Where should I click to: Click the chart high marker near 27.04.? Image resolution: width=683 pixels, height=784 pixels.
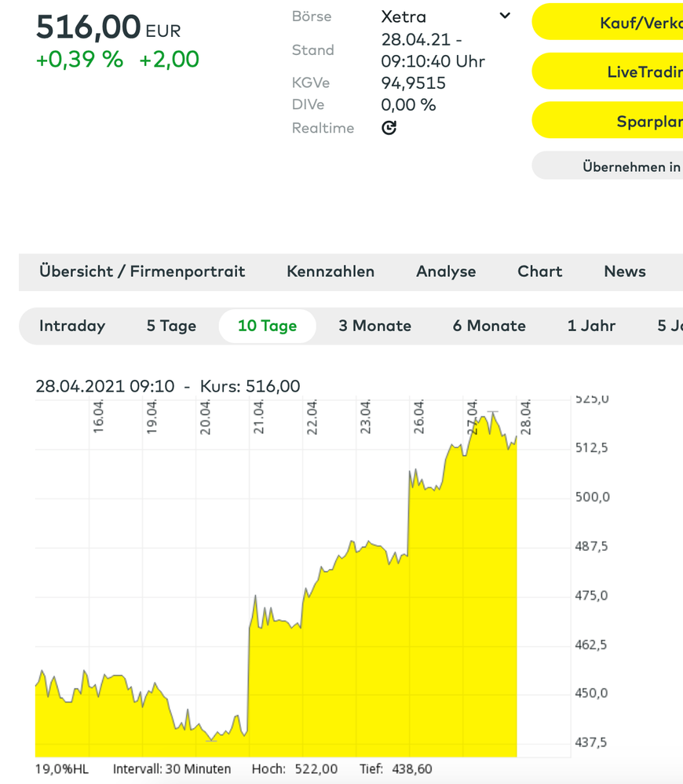point(492,412)
